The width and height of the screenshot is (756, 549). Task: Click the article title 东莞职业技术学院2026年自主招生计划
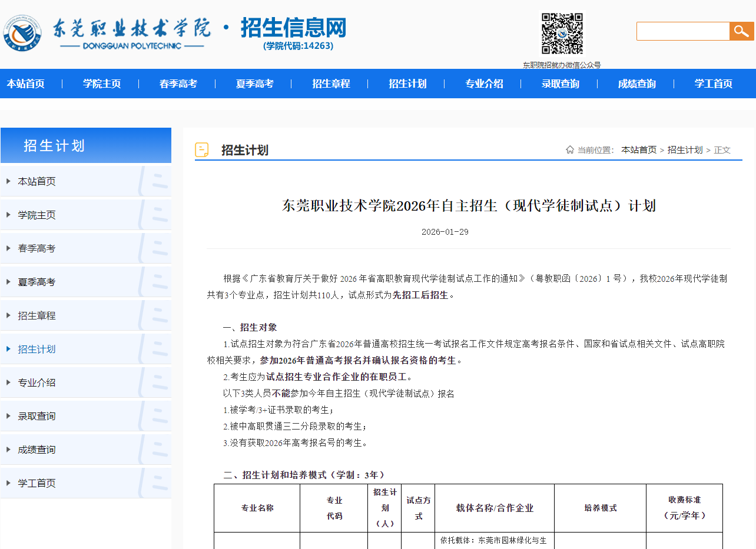coord(469,205)
